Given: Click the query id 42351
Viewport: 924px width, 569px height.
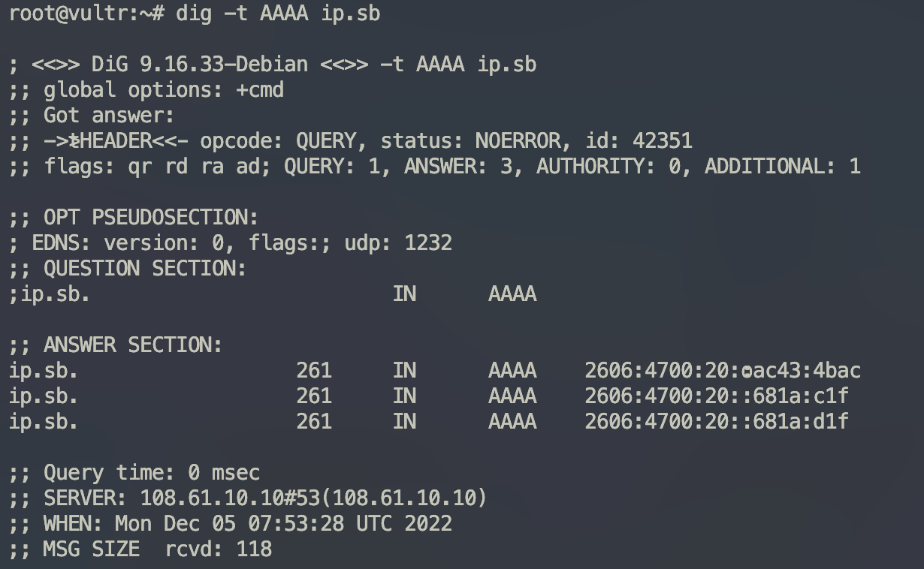Looking at the screenshot, I should tap(662, 141).
